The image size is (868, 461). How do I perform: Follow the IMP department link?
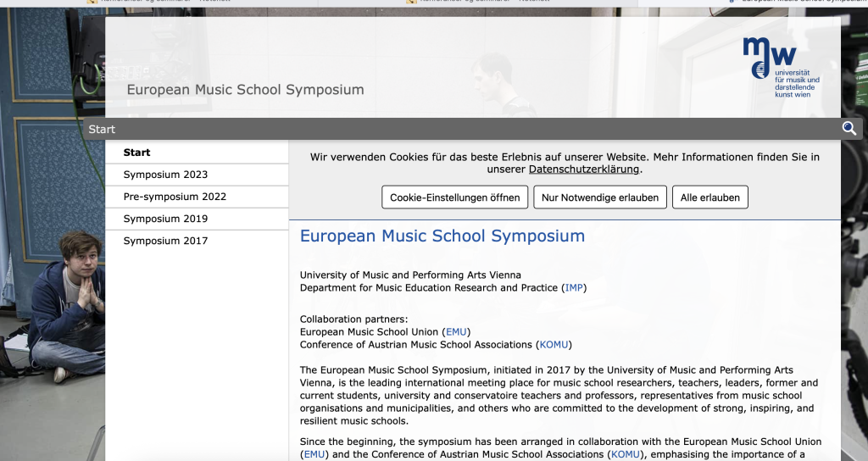pos(574,288)
